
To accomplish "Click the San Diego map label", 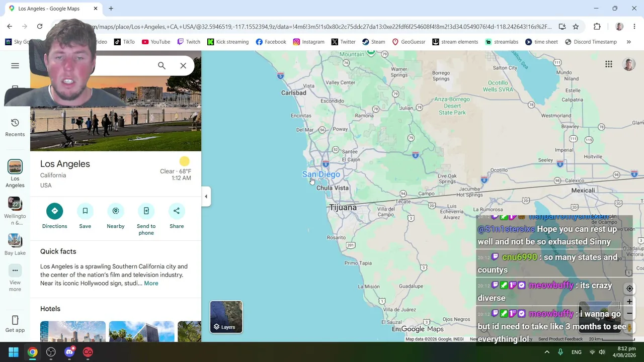I will coord(321,174).
